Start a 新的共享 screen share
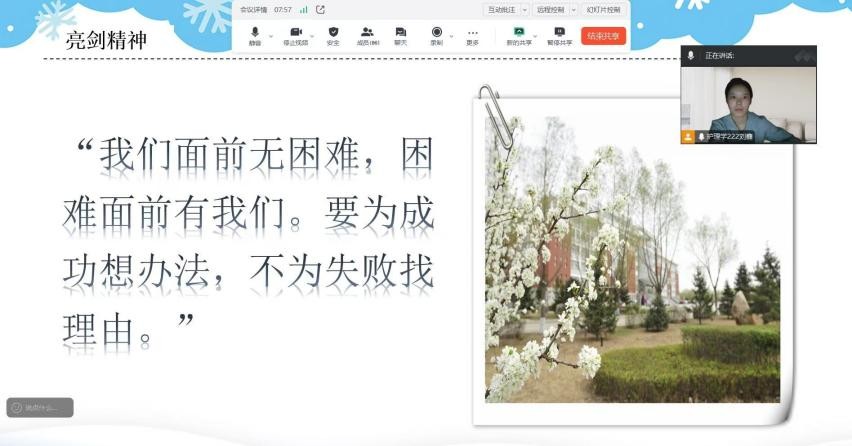This screenshot has width=852, height=446. click(519, 34)
